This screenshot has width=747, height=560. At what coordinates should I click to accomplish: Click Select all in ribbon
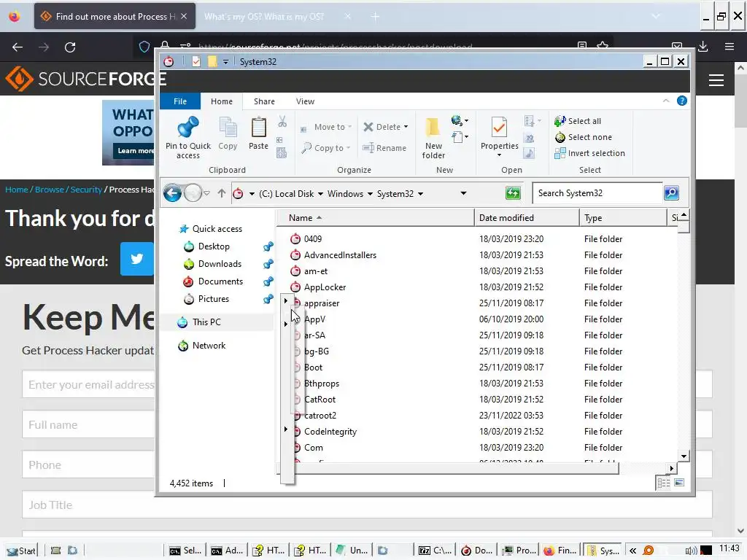coord(578,121)
